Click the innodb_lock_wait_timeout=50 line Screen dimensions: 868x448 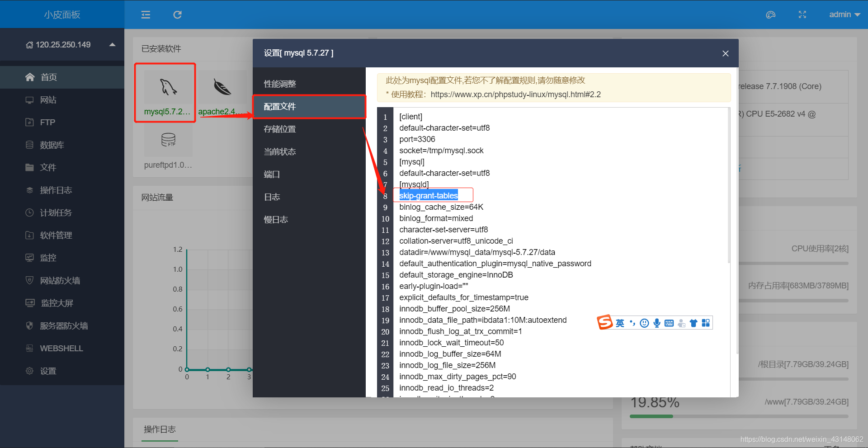pos(451,343)
